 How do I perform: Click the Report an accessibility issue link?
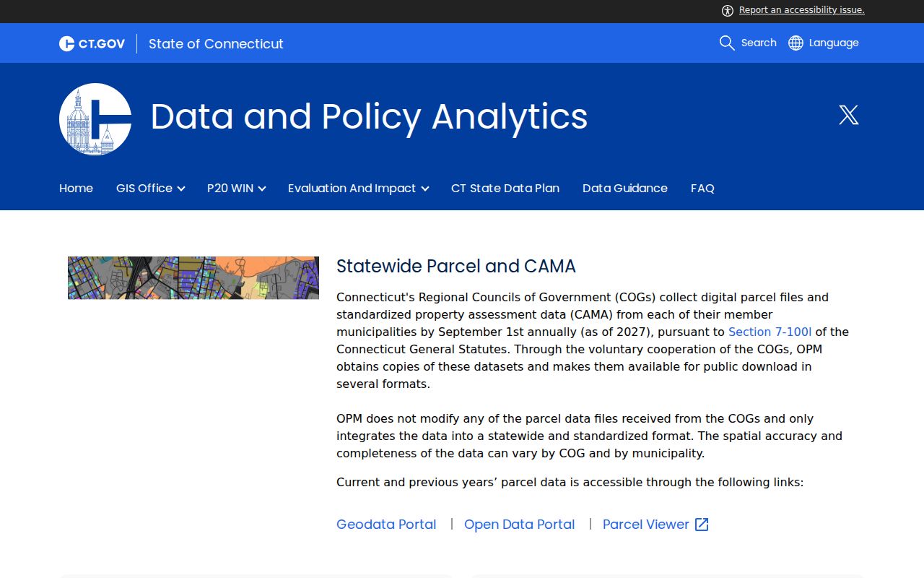[x=802, y=10]
